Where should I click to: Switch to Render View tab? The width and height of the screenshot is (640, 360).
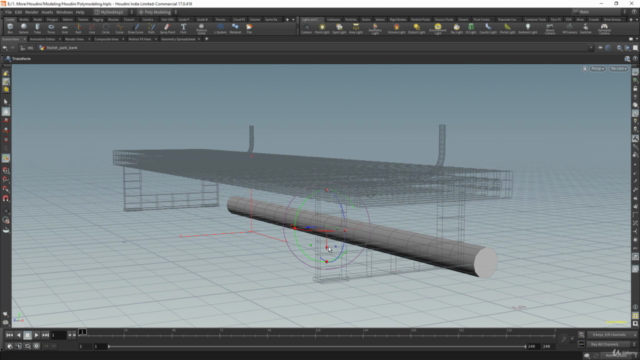pyautogui.click(x=74, y=39)
